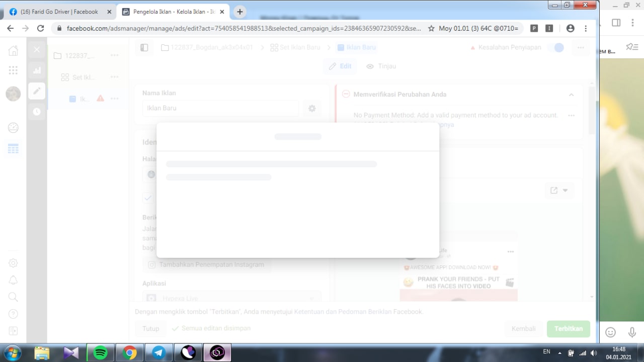Open the Set Iklan Baru breadcrumb
Image resolution: width=644 pixels, height=362 pixels.
296,47
